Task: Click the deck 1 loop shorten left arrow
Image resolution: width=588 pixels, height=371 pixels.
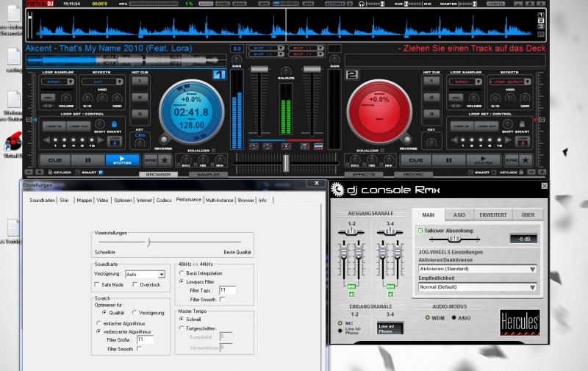Action: point(46,140)
